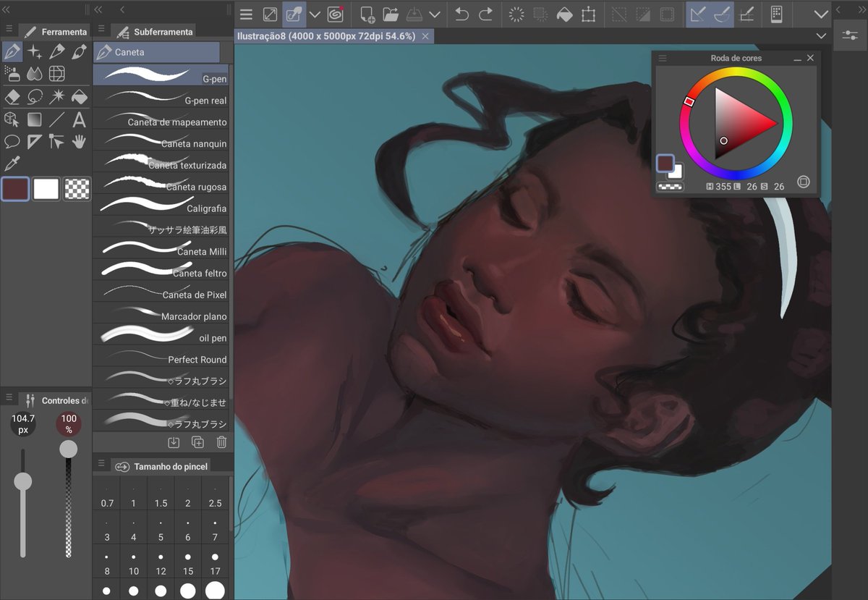Select the Fill bucket tool
The image size is (868, 600).
point(78,97)
